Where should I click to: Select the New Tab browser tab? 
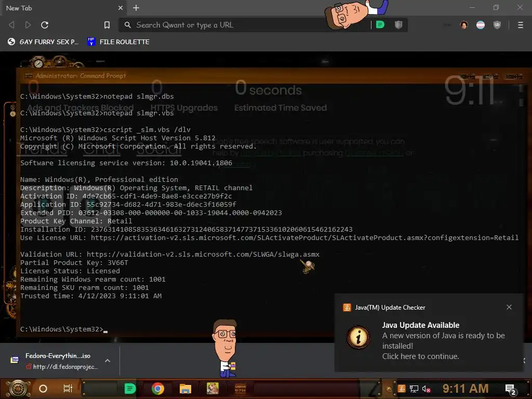[63, 8]
